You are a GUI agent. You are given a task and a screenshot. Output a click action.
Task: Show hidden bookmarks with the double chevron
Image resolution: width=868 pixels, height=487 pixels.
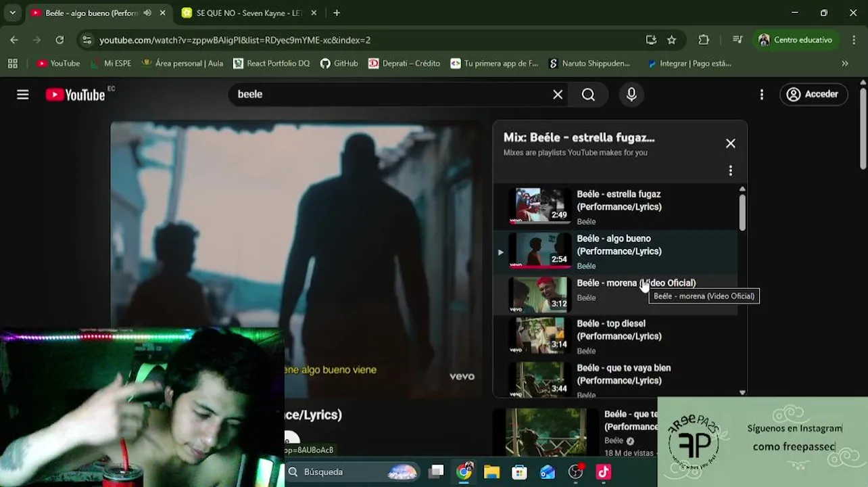(845, 63)
